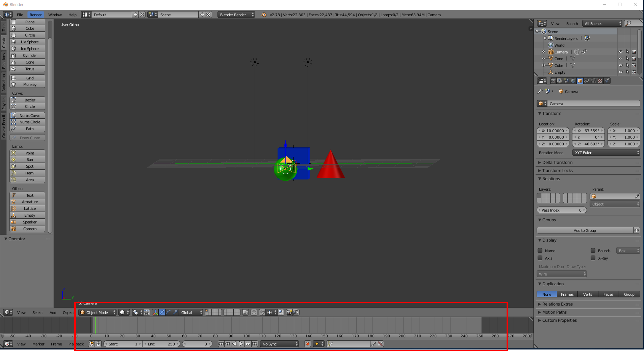The width and height of the screenshot is (644, 351).
Task: Open the Render Layers properties tab
Action: 560,81
